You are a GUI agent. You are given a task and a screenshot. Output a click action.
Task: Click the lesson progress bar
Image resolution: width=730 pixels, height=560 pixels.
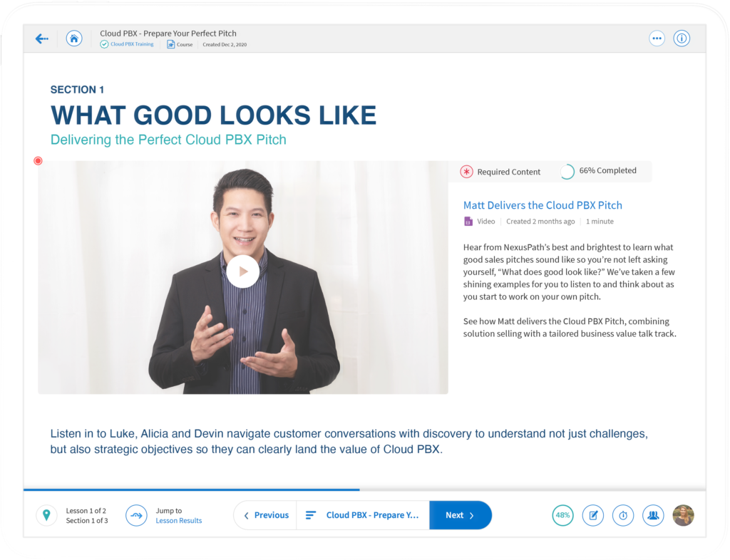click(364, 489)
